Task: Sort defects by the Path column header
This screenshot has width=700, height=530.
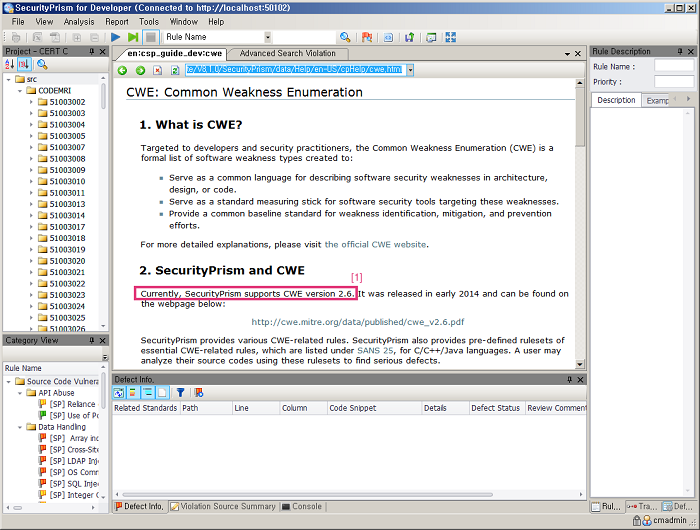Action: (206, 408)
